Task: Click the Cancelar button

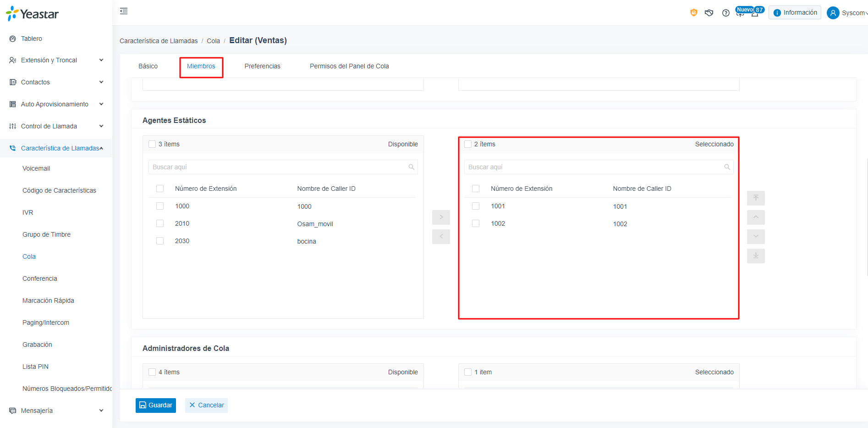Action: [206, 405]
